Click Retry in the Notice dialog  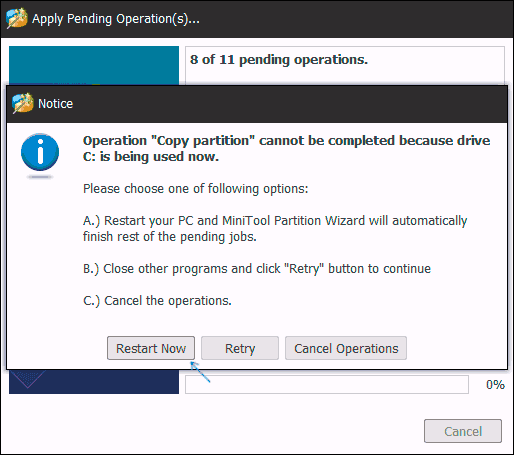pos(240,348)
